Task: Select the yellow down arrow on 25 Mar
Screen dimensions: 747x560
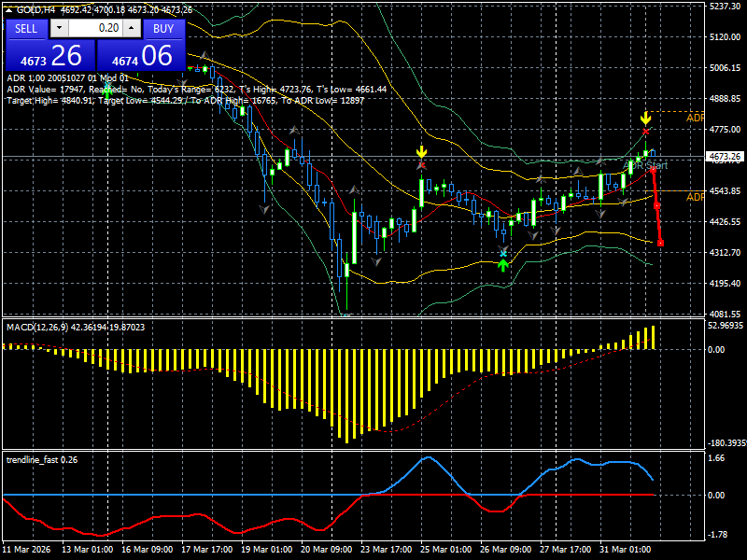Action: point(422,152)
